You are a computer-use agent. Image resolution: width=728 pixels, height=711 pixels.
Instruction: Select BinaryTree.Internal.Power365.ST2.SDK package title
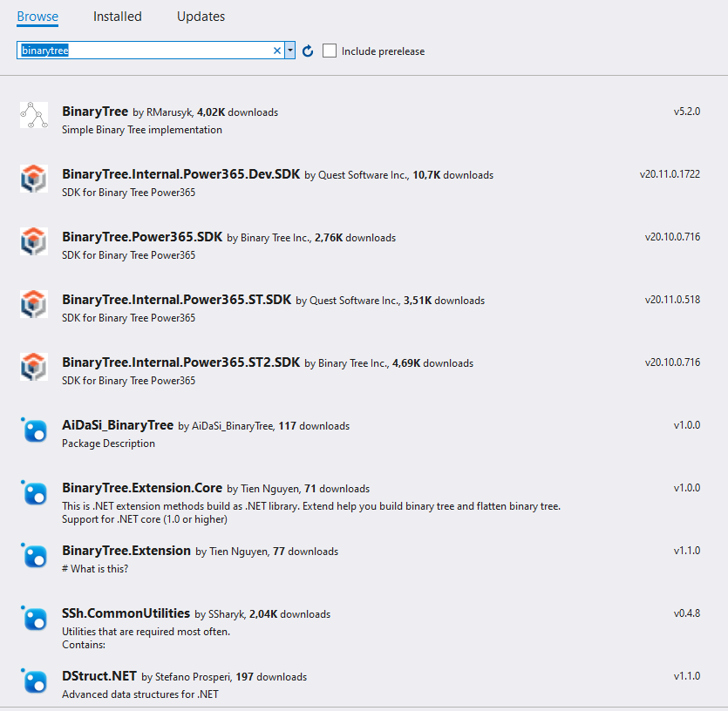pyautogui.click(x=181, y=362)
